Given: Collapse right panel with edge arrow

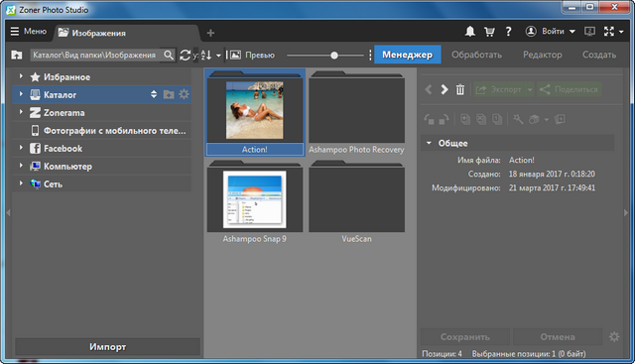Looking at the screenshot, I should (x=626, y=212).
